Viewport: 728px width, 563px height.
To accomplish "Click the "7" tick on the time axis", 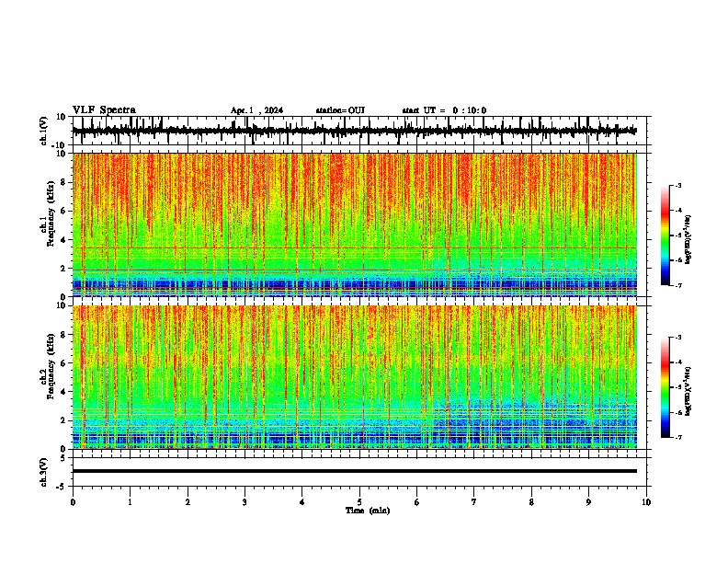I will (474, 502).
